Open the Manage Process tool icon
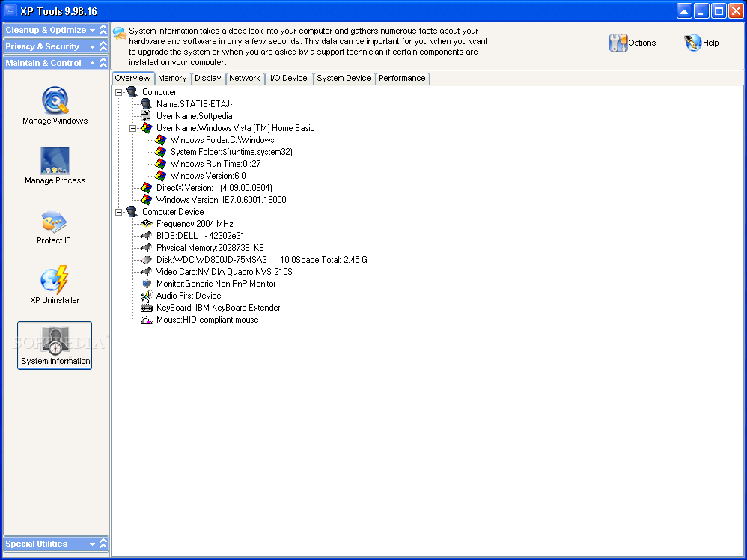Image resolution: width=747 pixels, height=560 pixels. [55, 161]
